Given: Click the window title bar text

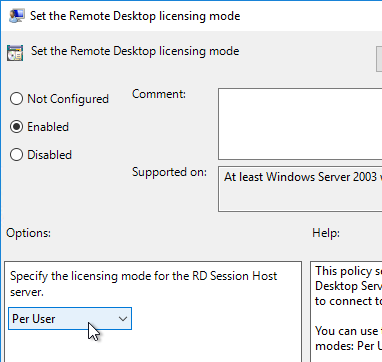Looking at the screenshot, I should [x=135, y=16].
